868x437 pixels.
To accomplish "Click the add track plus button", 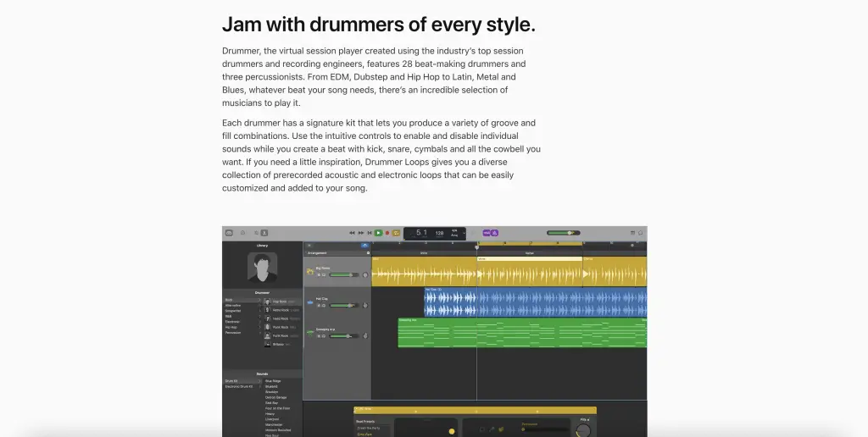I will tap(309, 245).
